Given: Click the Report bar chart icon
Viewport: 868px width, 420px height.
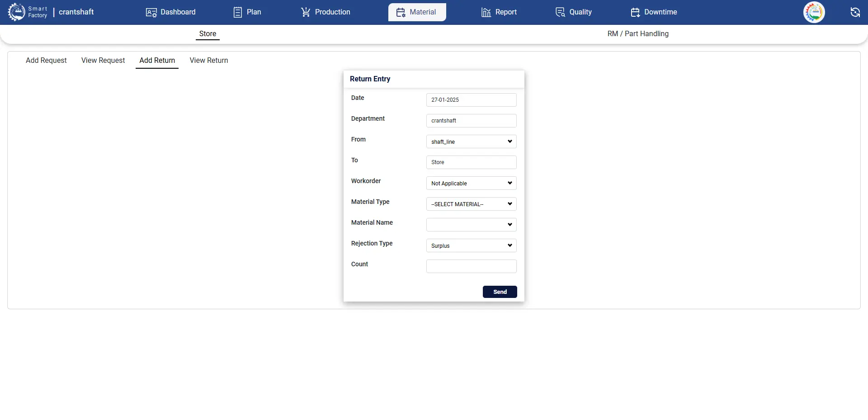Looking at the screenshot, I should pos(486,12).
